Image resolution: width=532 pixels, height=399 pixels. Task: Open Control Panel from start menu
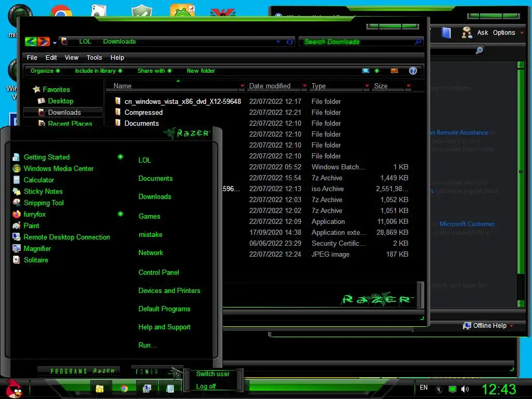[x=158, y=272]
